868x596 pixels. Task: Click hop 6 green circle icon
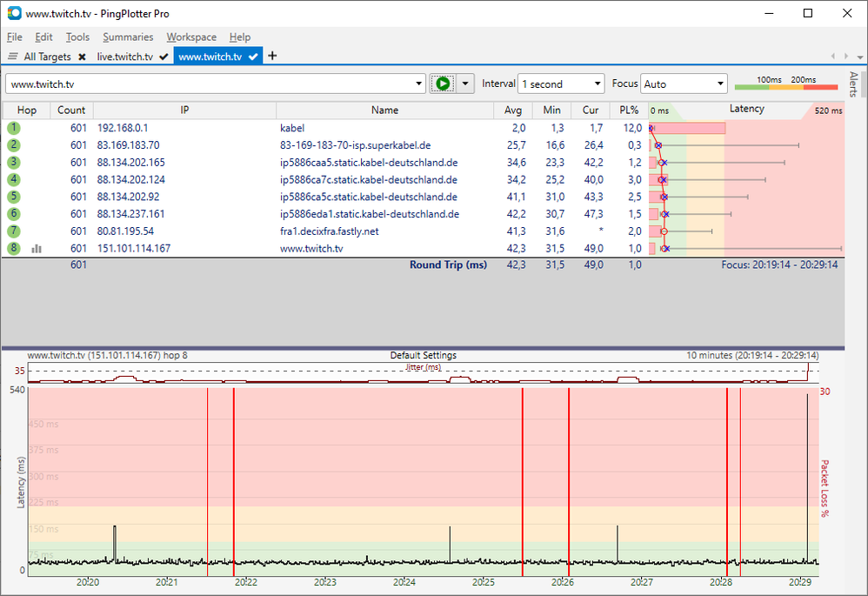[x=13, y=214]
